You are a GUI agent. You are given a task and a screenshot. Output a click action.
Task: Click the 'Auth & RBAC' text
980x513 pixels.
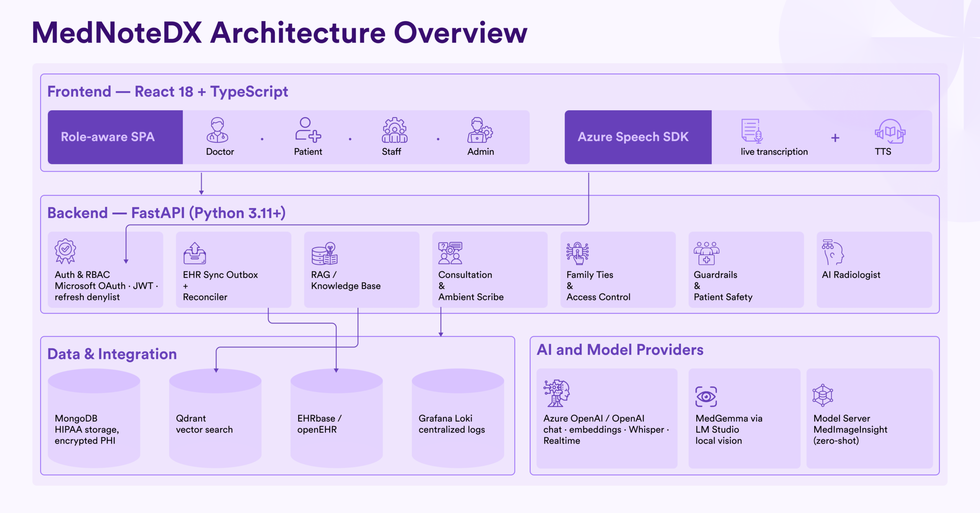[82, 275]
